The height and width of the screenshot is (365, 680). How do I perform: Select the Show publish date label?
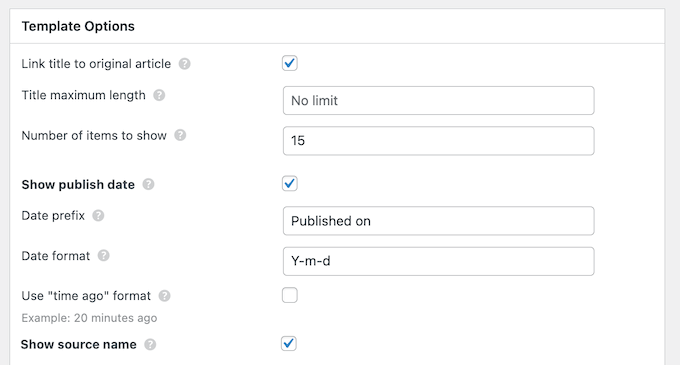click(78, 185)
